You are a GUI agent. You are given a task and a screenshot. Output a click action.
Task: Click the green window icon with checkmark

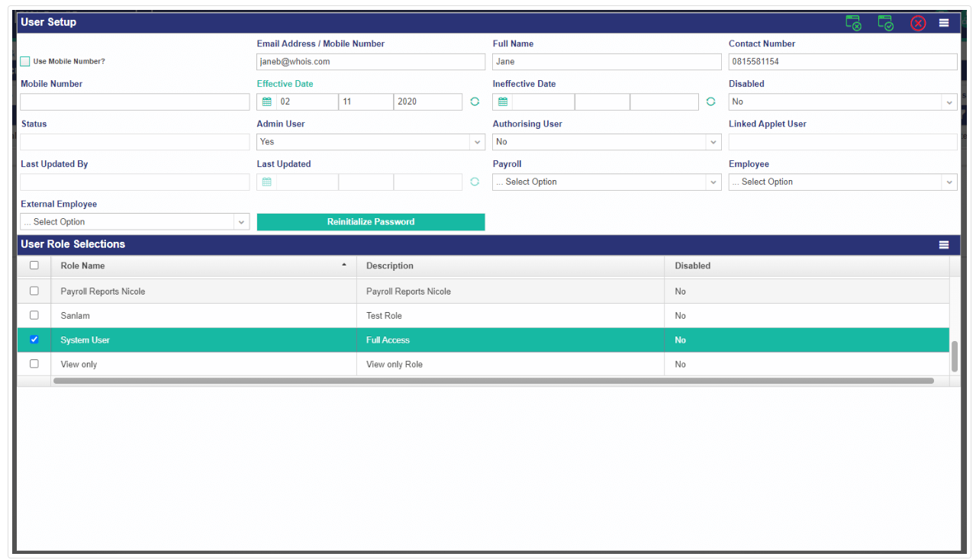click(886, 23)
